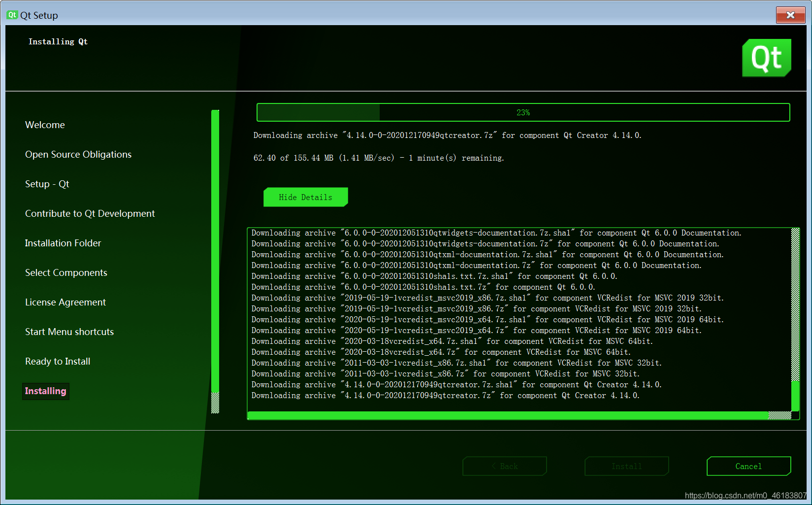812x505 pixels.
Task: Click log line 2020-05-19 vcredist_msvc2019_x64.7z.sha1
Action: click(487, 319)
